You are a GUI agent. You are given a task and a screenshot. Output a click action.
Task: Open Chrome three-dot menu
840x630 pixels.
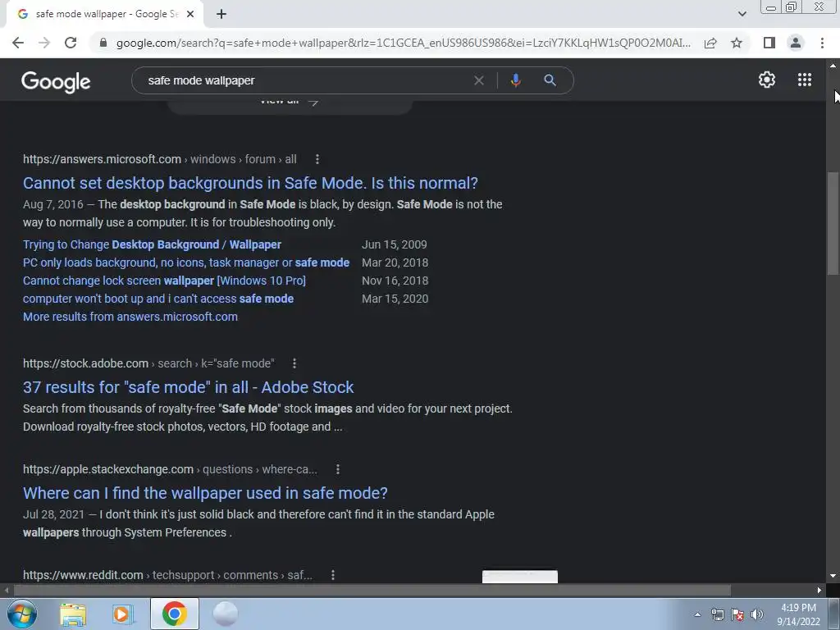pyautogui.click(x=822, y=43)
